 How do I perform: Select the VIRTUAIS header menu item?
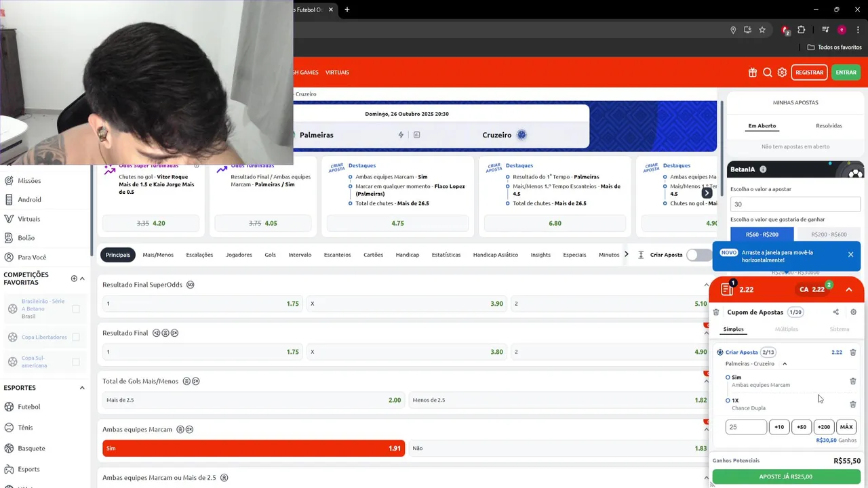[x=337, y=73]
